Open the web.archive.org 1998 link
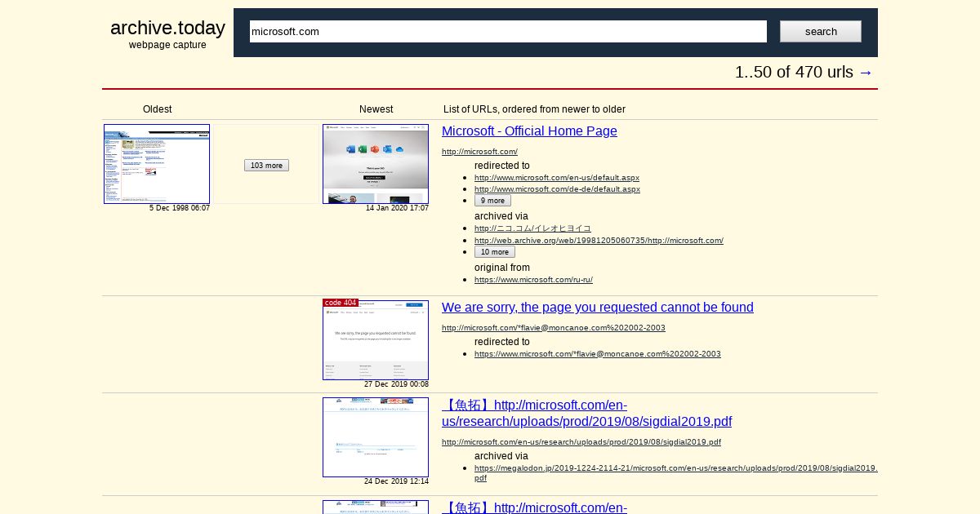The height and width of the screenshot is (514, 980). click(599, 240)
